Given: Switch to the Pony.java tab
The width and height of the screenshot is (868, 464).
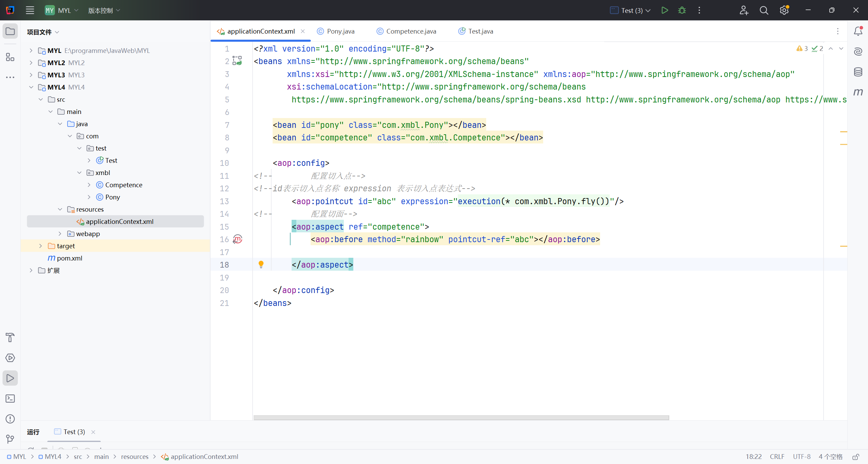Looking at the screenshot, I should point(340,31).
